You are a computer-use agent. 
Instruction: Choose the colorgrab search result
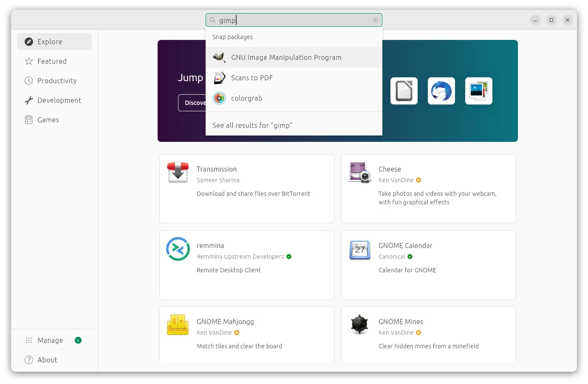point(294,98)
